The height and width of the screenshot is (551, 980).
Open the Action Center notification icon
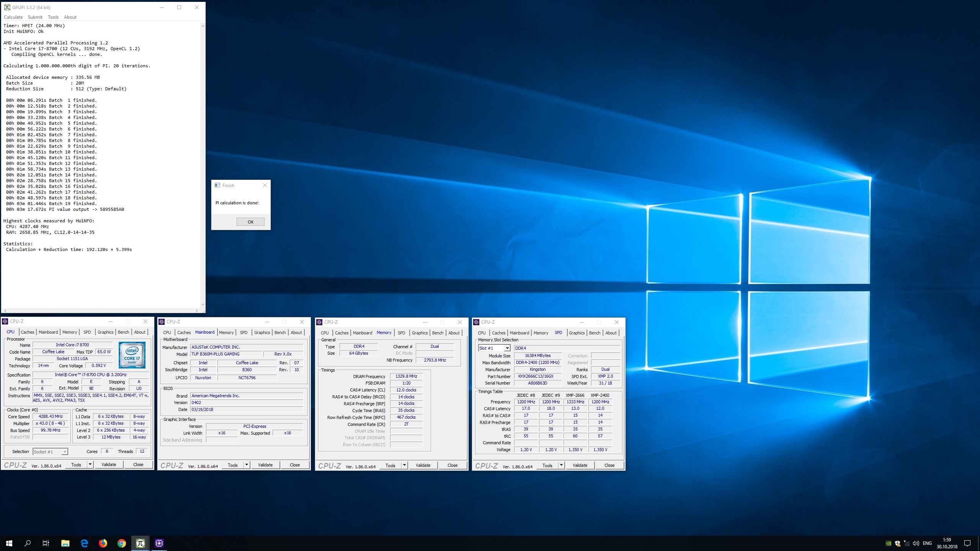point(967,543)
